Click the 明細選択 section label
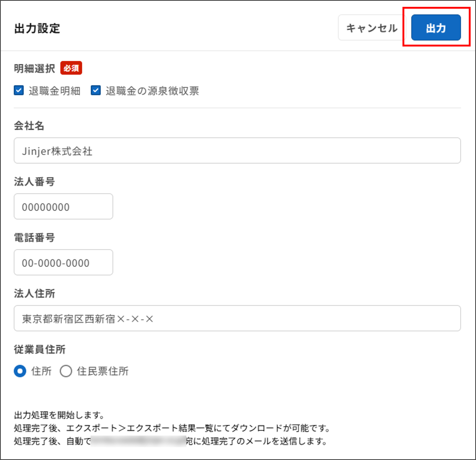The image size is (476, 460). (x=34, y=68)
